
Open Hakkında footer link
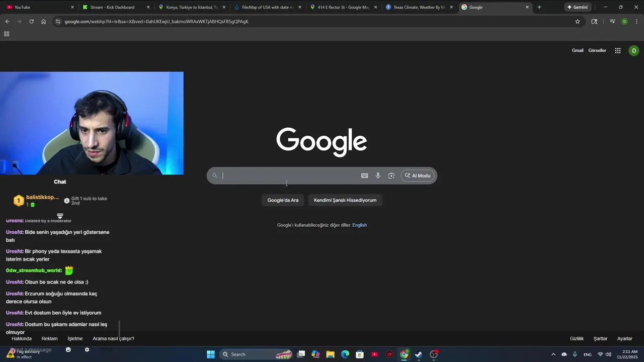coord(22,338)
